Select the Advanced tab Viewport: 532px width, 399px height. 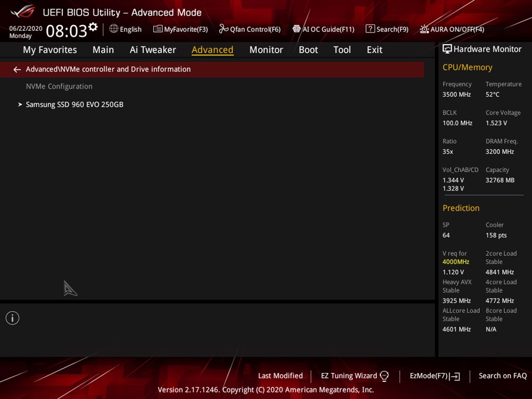pyautogui.click(x=212, y=50)
